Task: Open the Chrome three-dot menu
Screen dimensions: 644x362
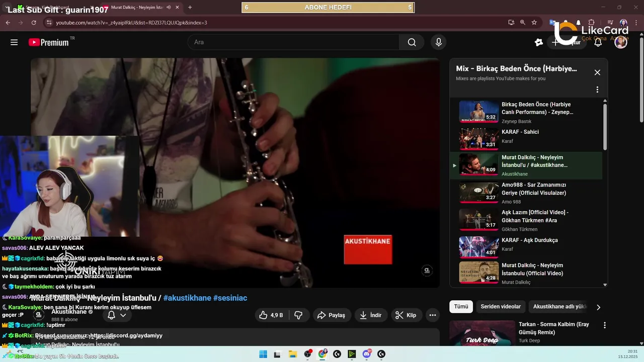Action: tap(636, 23)
